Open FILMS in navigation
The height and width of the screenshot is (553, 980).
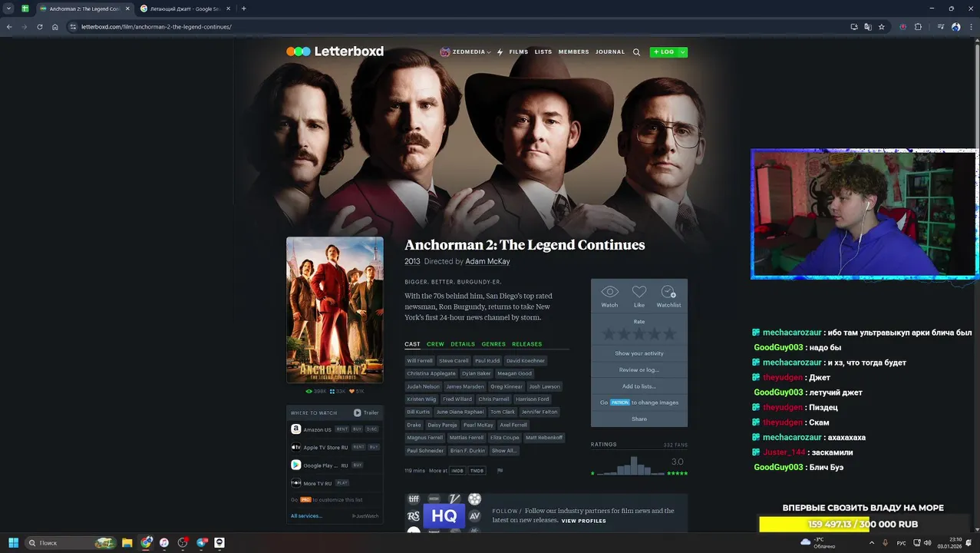tap(519, 52)
